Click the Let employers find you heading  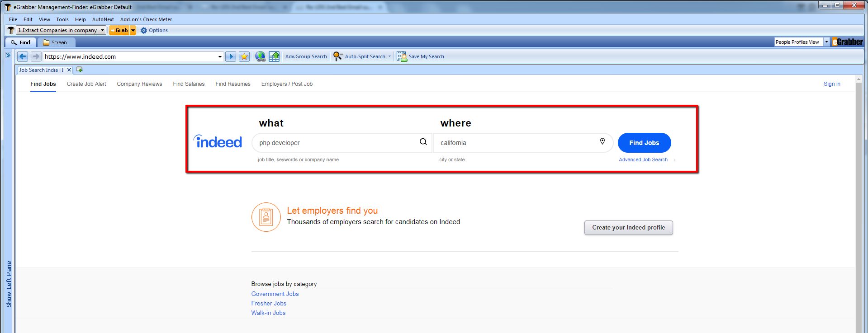[x=332, y=211]
